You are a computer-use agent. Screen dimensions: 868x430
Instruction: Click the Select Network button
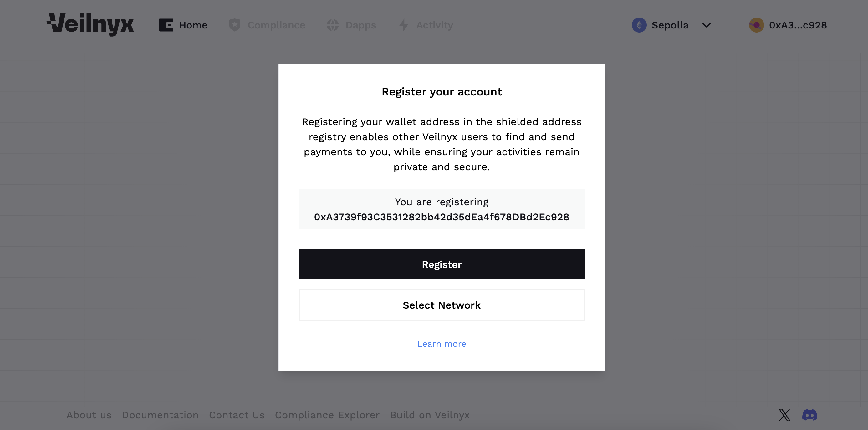(x=442, y=305)
